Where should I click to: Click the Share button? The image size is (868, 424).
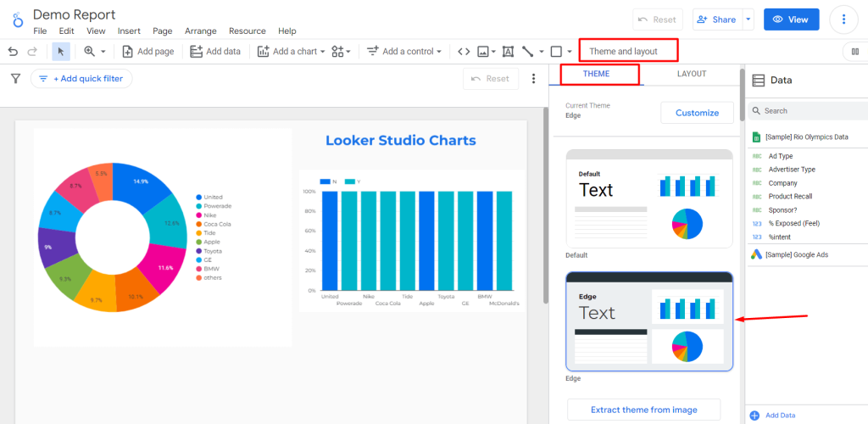pos(717,20)
